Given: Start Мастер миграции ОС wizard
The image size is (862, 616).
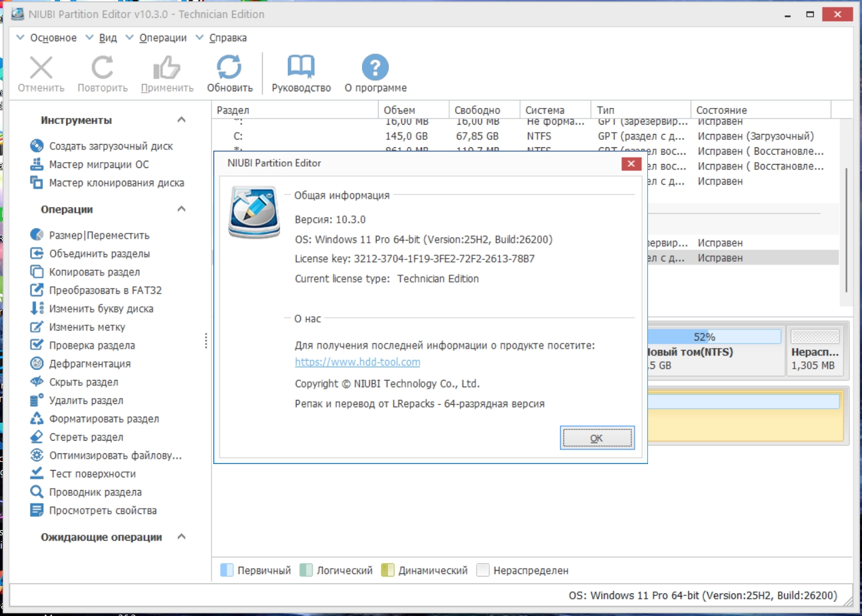Looking at the screenshot, I should coord(90,164).
